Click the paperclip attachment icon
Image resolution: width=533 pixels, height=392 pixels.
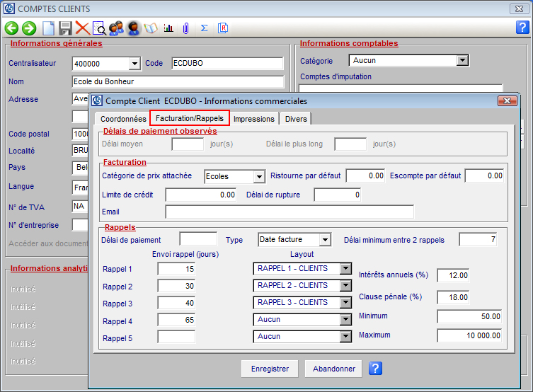coord(185,28)
